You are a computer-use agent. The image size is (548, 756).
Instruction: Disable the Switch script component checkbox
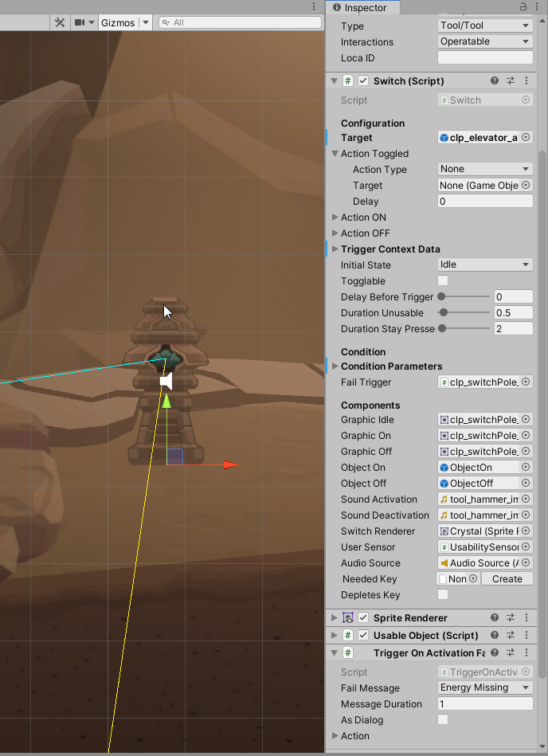click(x=363, y=81)
